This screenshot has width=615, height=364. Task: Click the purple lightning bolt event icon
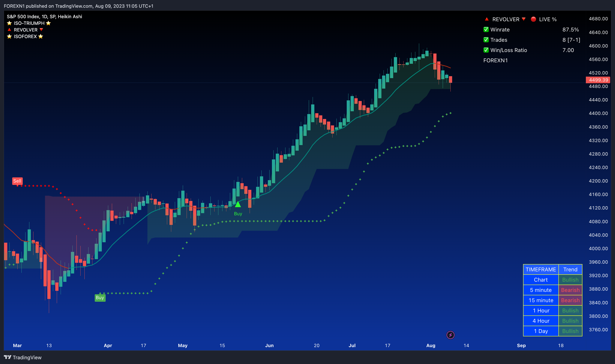click(450, 335)
